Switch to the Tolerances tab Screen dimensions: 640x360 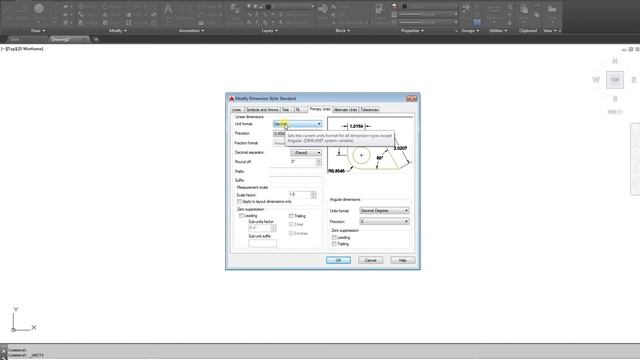[369, 110]
